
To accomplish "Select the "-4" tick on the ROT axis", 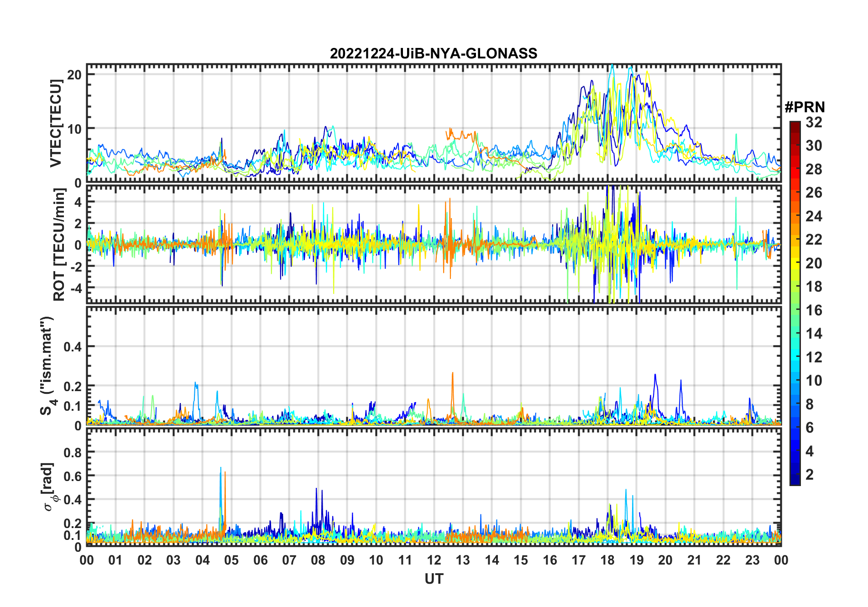I will pos(76,288).
